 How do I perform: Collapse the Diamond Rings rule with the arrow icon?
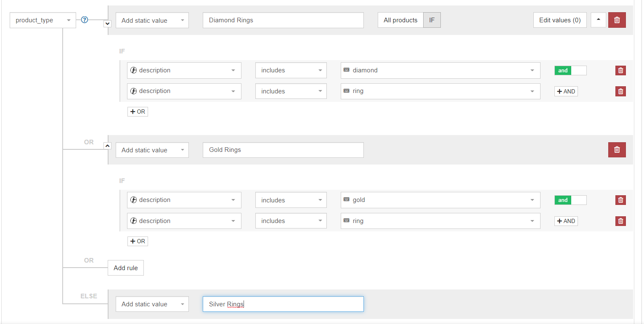click(598, 20)
